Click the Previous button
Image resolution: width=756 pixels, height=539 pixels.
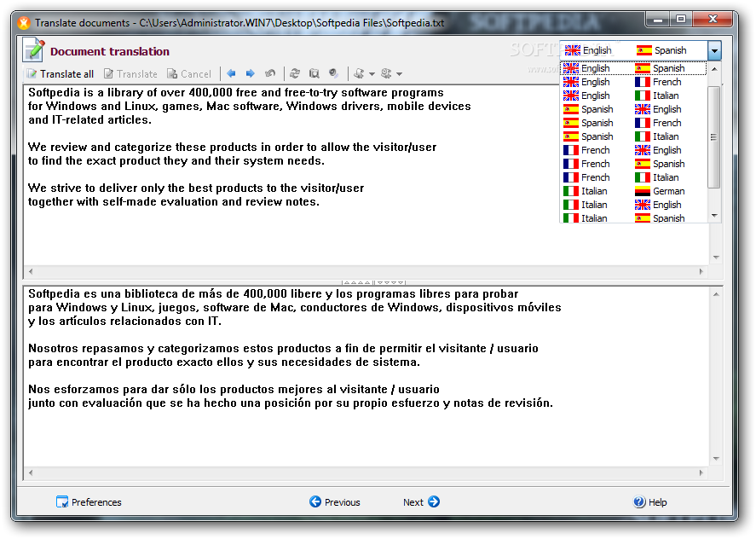[335, 501]
